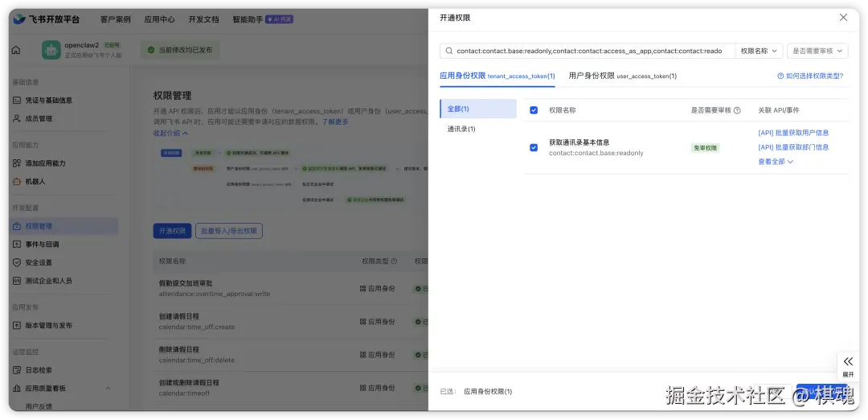Open the 权限名称 dropdown
The image size is (868, 420).
759,51
